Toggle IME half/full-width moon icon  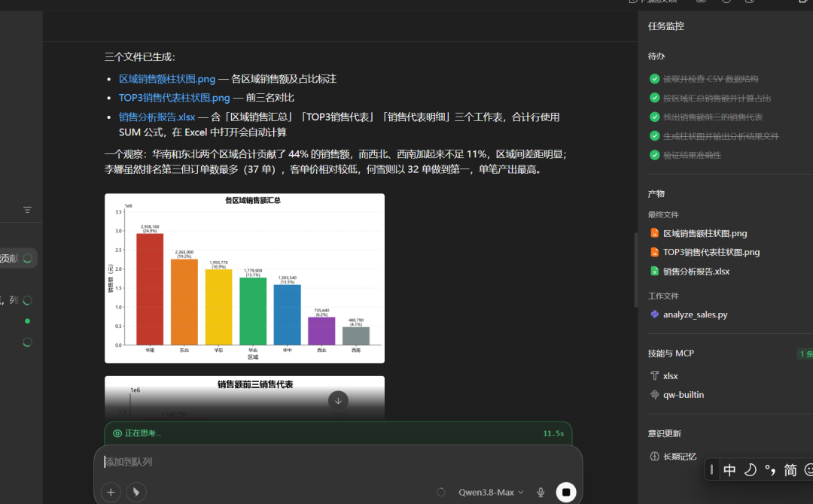coord(750,470)
